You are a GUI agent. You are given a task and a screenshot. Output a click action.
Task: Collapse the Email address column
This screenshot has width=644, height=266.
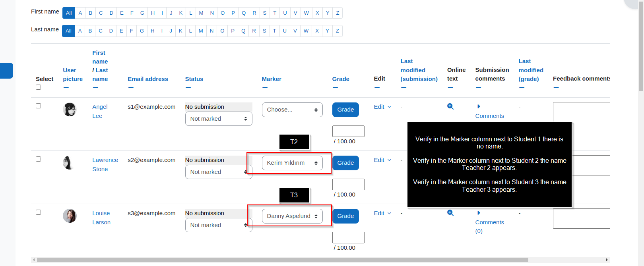tap(131, 87)
